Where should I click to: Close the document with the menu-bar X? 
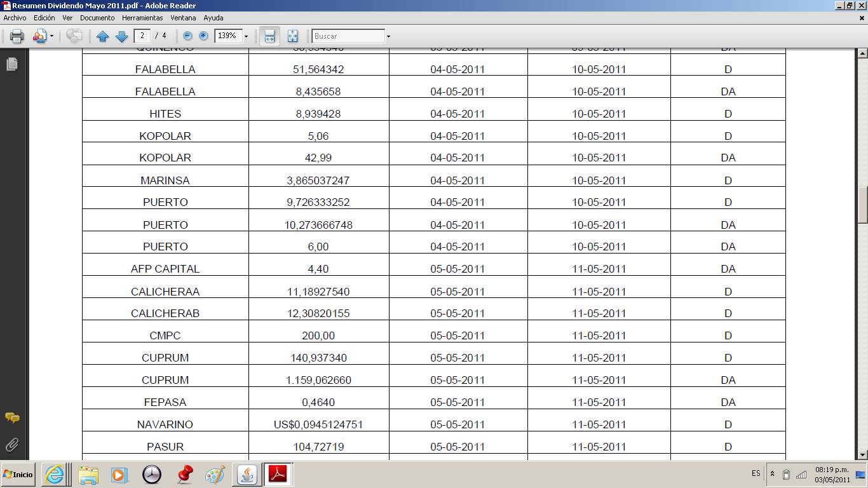tap(862, 18)
